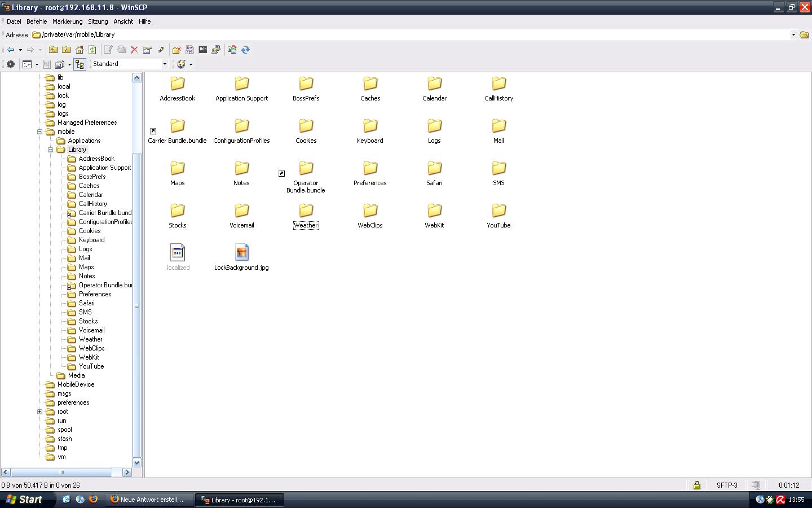The width and height of the screenshot is (812, 508).
Task: Open the terminal console icon
Action: pyautogui.click(x=203, y=50)
